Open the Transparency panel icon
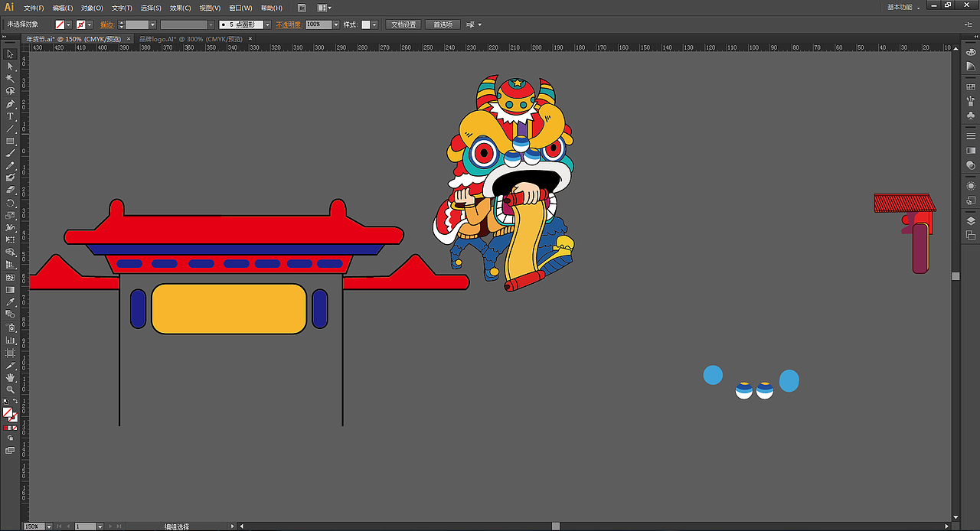The image size is (980, 531). pos(971,165)
